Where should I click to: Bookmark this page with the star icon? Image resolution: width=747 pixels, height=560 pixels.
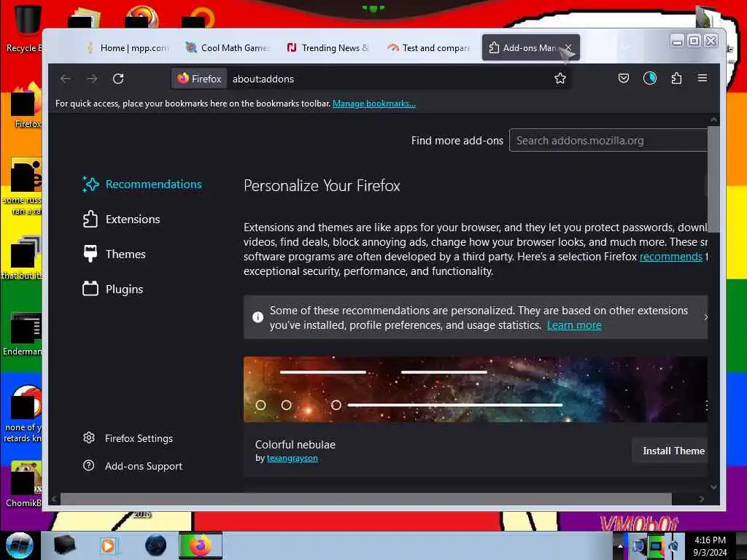click(x=560, y=79)
